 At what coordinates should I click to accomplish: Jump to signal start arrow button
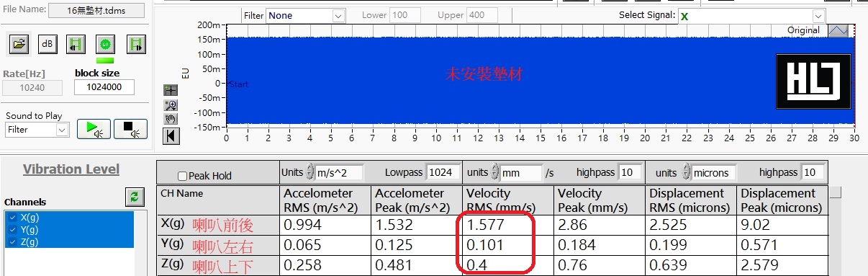click(x=171, y=135)
